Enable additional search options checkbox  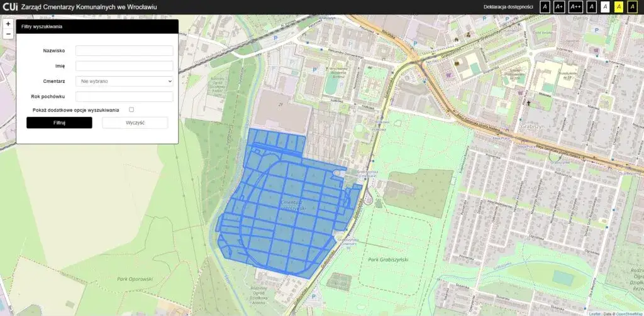[131, 109]
